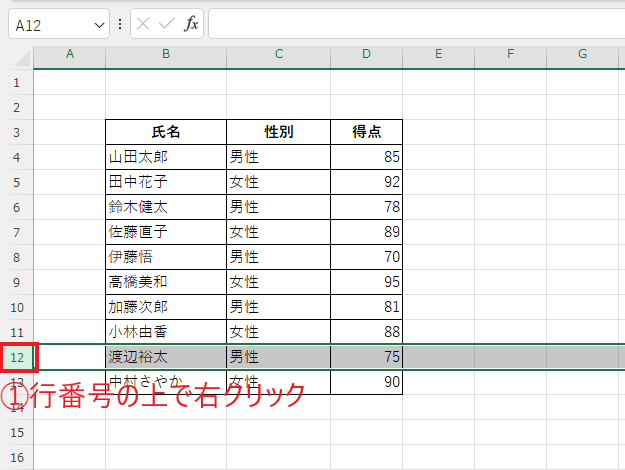
Task: Select row 7 header
Action: point(17,232)
